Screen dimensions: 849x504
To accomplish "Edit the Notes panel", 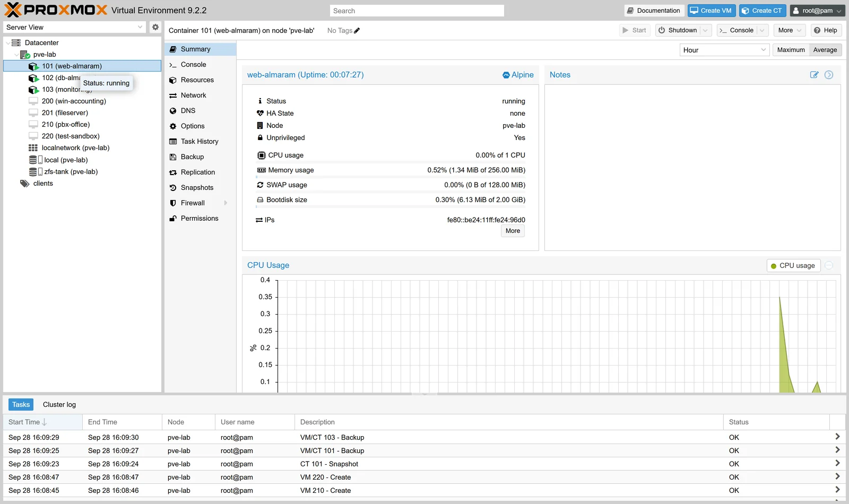I will pos(815,75).
